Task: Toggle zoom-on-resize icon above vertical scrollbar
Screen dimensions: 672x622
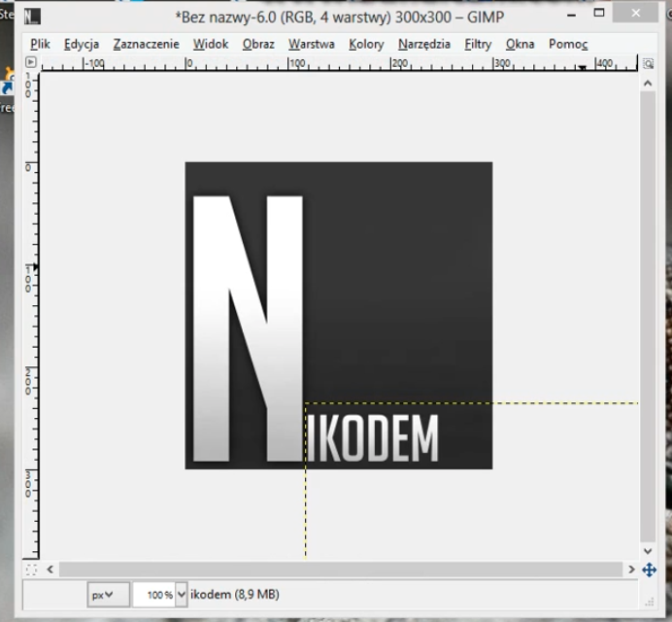Action: tap(648, 64)
